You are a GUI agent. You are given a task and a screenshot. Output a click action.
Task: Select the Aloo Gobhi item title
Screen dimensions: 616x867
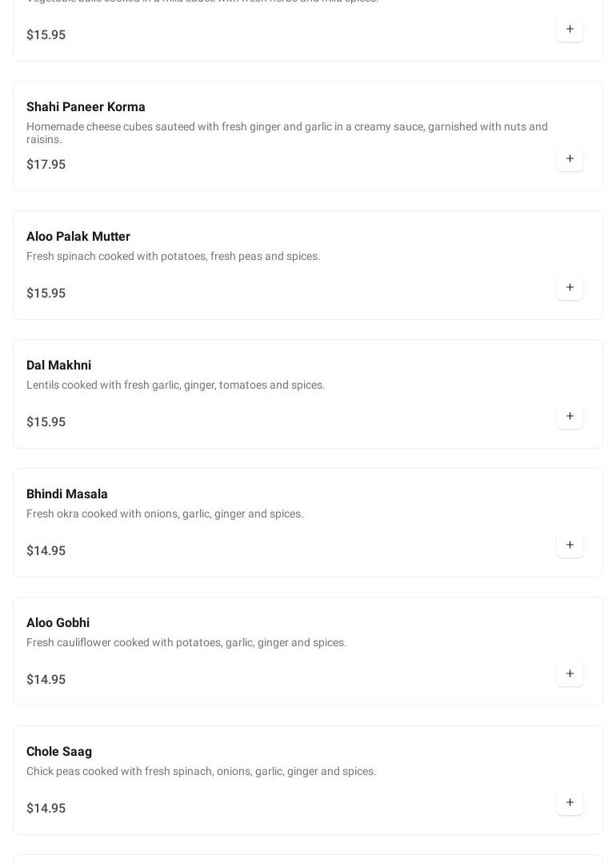(x=58, y=623)
